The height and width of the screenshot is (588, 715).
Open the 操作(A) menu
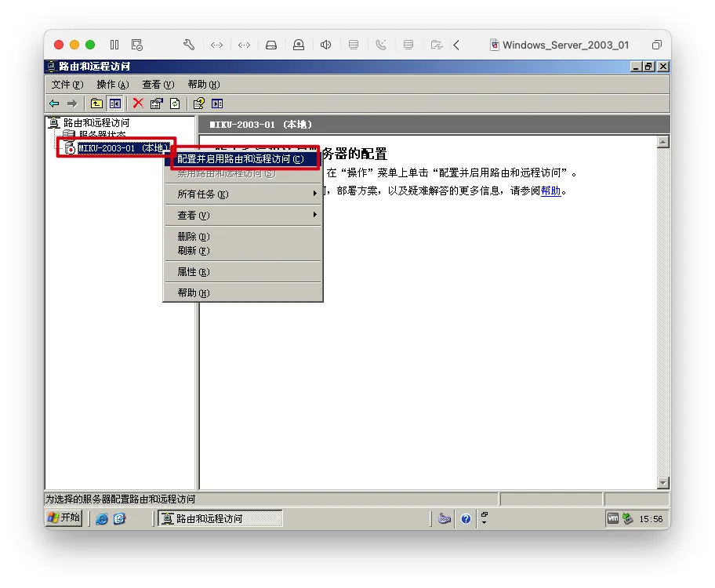(113, 85)
